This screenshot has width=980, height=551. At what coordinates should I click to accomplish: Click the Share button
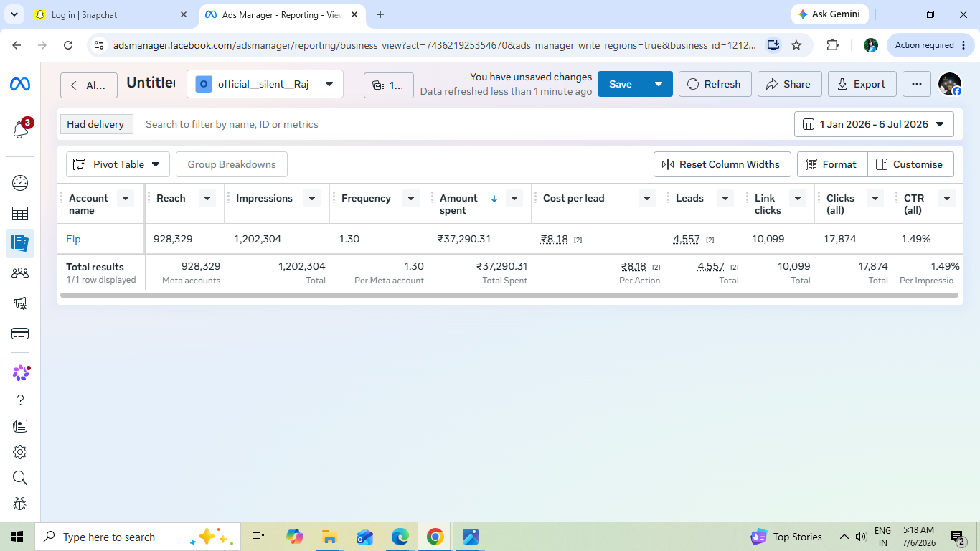[x=788, y=84]
